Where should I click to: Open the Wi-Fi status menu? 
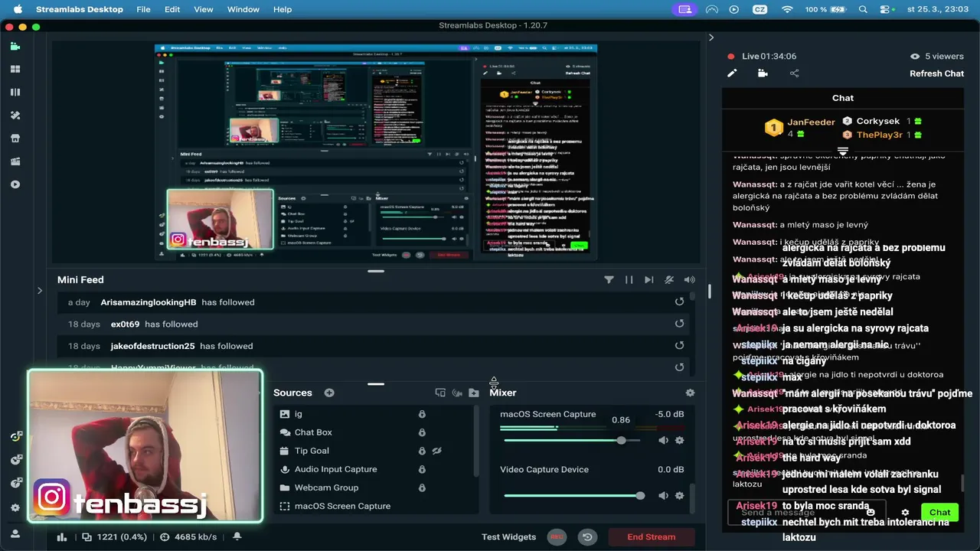coord(787,9)
